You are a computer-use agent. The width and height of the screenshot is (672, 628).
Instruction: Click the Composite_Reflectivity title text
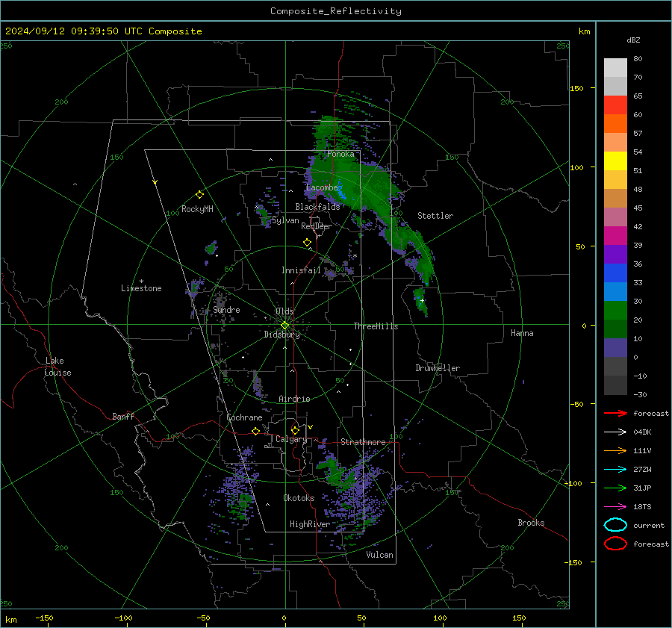335,11
